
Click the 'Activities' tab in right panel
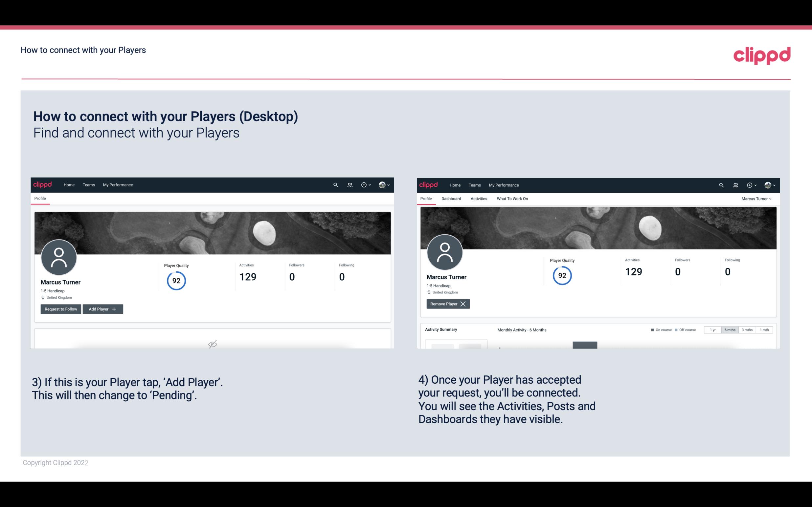(x=479, y=199)
